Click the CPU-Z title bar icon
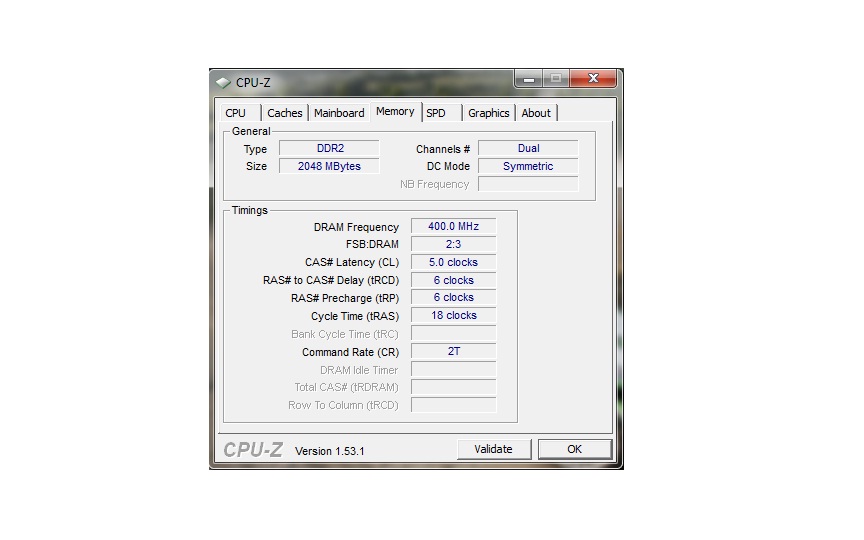This screenshot has width=864, height=540. point(223,83)
